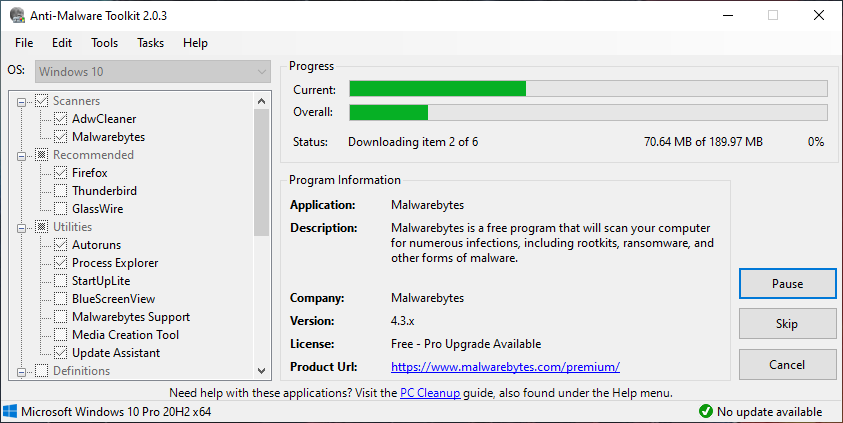Image resolution: width=843 pixels, height=423 pixels.
Task: Click the Current progress bar
Action: [x=588, y=89]
